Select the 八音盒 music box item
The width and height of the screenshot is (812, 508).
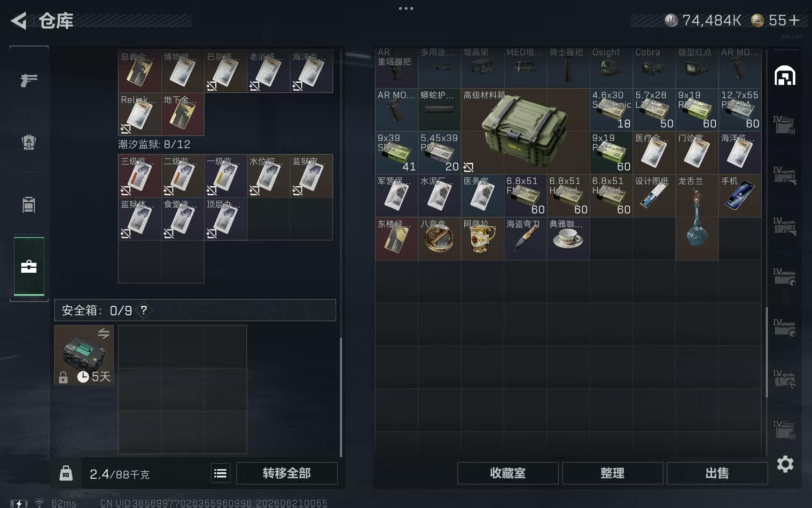(x=439, y=239)
